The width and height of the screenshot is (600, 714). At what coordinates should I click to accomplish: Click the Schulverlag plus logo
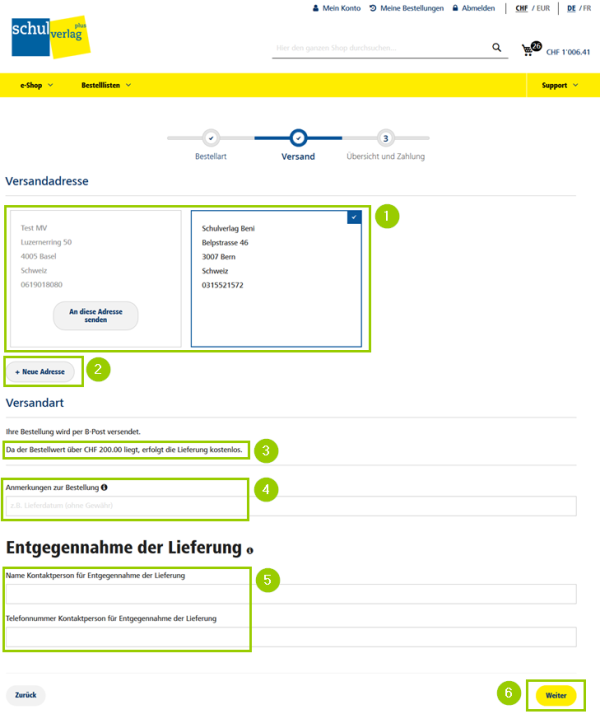(46, 35)
